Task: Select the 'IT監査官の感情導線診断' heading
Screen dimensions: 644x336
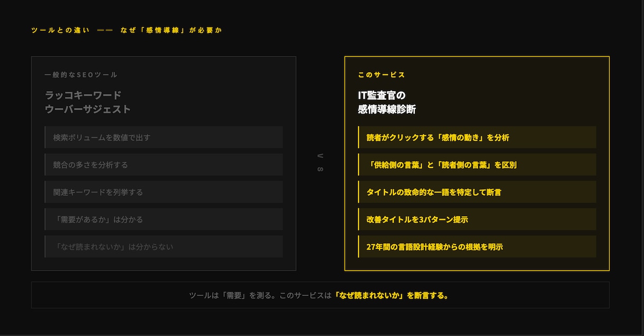Action: tap(387, 102)
